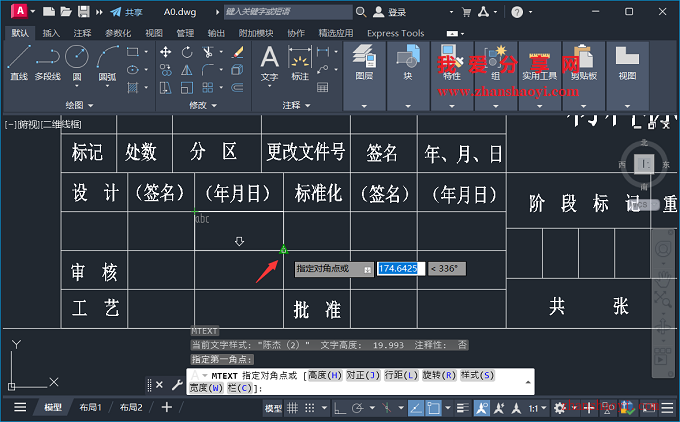This screenshot has height=422, width=680.
Task: Switch to the Manage (管理) ribbon tab
Action: click(x=185, y=33)
